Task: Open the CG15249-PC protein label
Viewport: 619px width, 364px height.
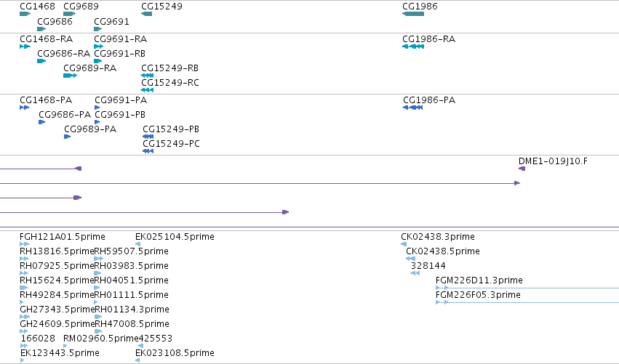Action: [171, 144]
